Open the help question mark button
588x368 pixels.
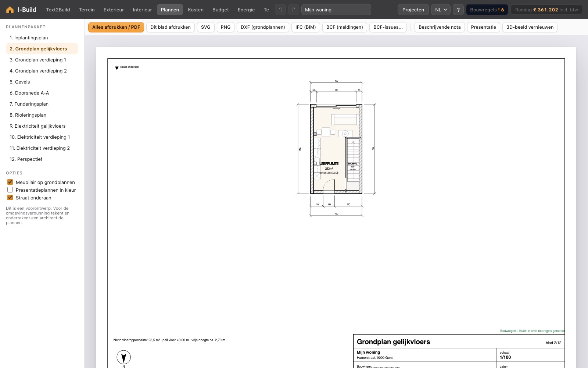coord(458,10)
